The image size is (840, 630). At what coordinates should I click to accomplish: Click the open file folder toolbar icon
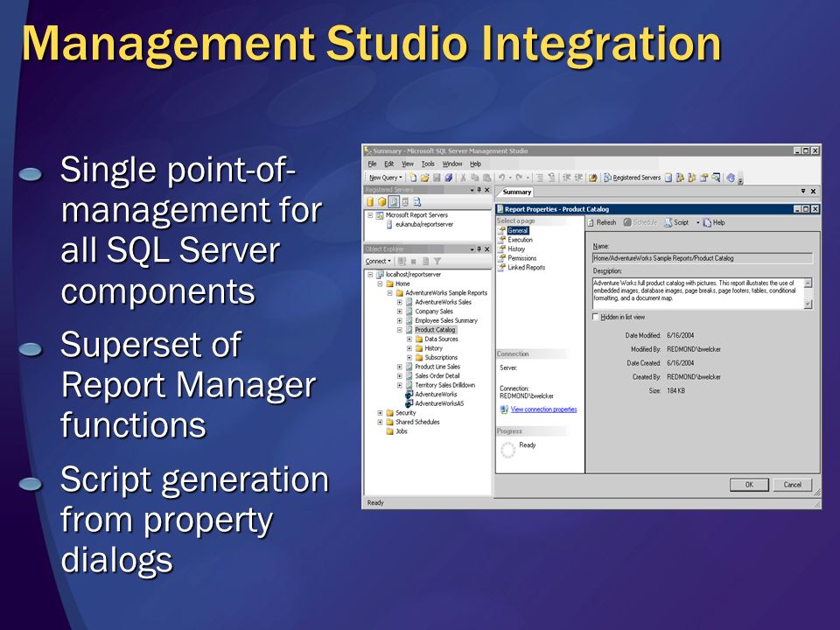pyautogui.click(x=425, y=178)
